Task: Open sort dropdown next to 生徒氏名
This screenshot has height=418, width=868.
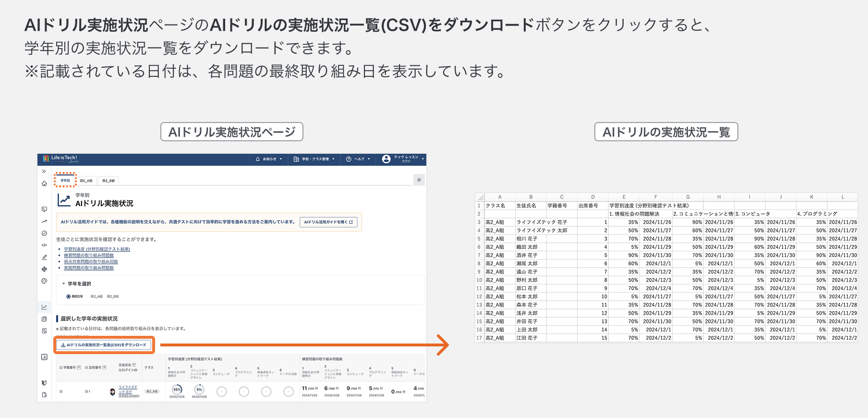Action: coord(134,365)
